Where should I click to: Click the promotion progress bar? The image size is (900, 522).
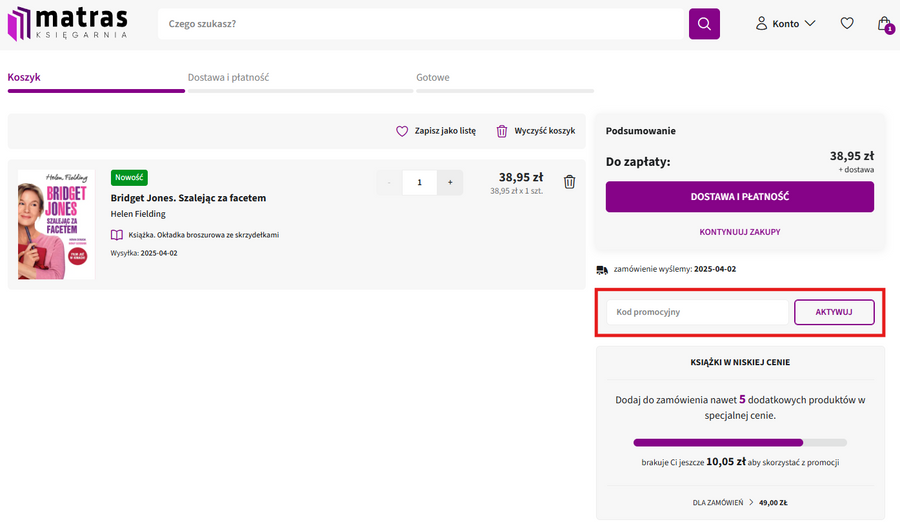click(x=739, y=442)
